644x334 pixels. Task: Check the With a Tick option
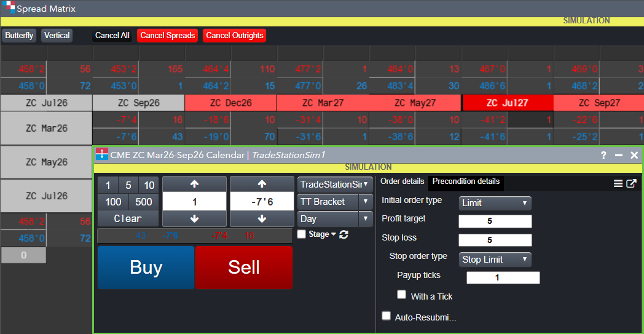pos(402,295)
